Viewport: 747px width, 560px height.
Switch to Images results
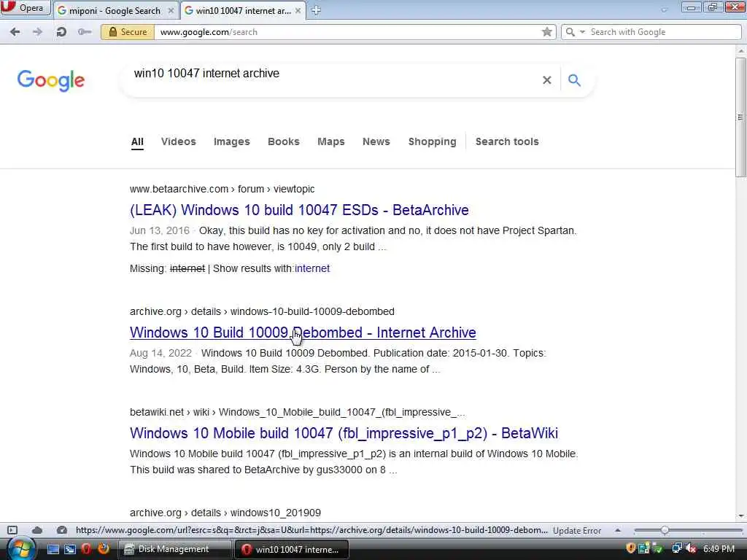click(231, 142)
